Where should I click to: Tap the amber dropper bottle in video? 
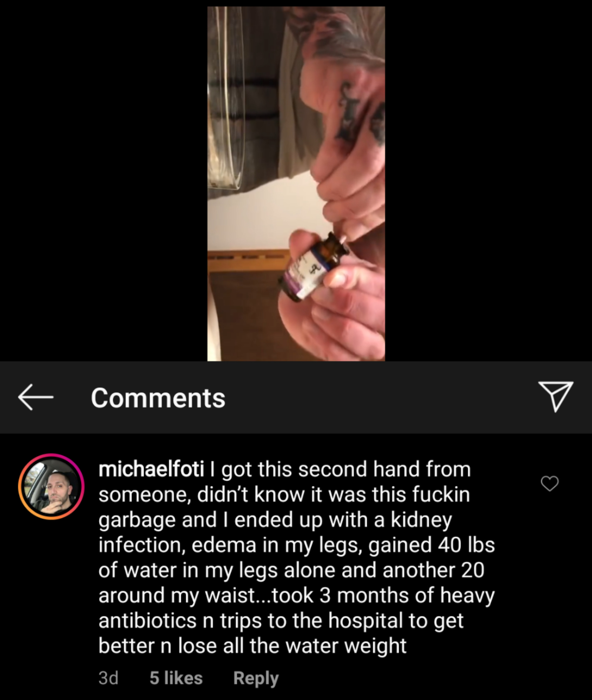pyautogui.click(x=313, y=267)
